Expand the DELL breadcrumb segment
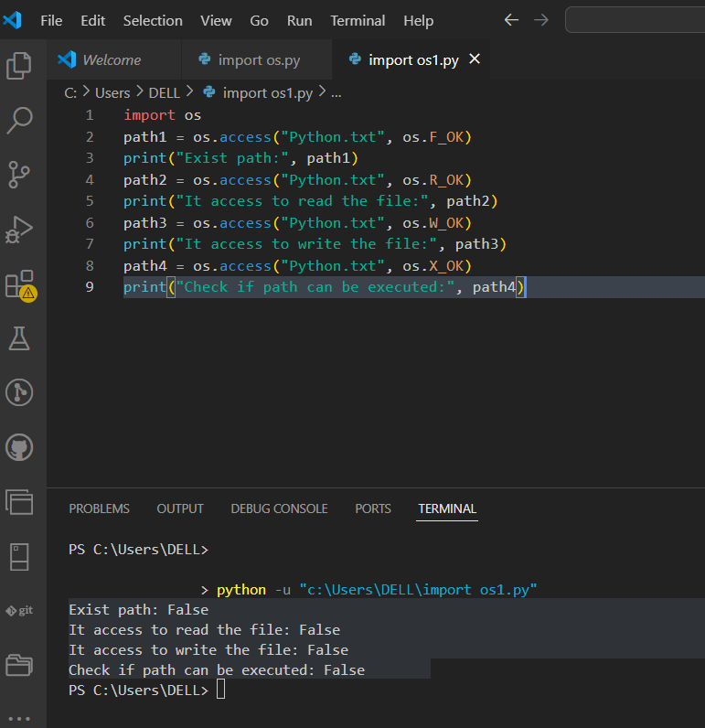Image resolution: width=705 pixels, height=728 pixels. tap(164, 93)
